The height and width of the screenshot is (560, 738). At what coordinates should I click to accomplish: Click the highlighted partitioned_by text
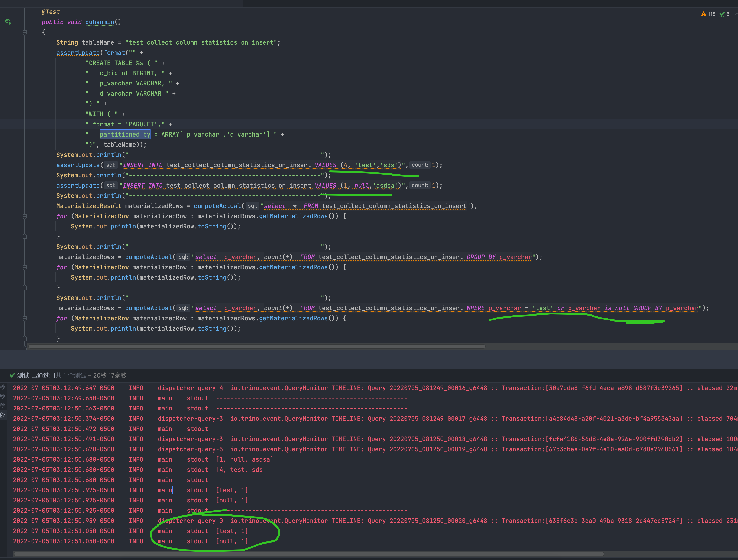pyautogui.click(x=125, y=134)
